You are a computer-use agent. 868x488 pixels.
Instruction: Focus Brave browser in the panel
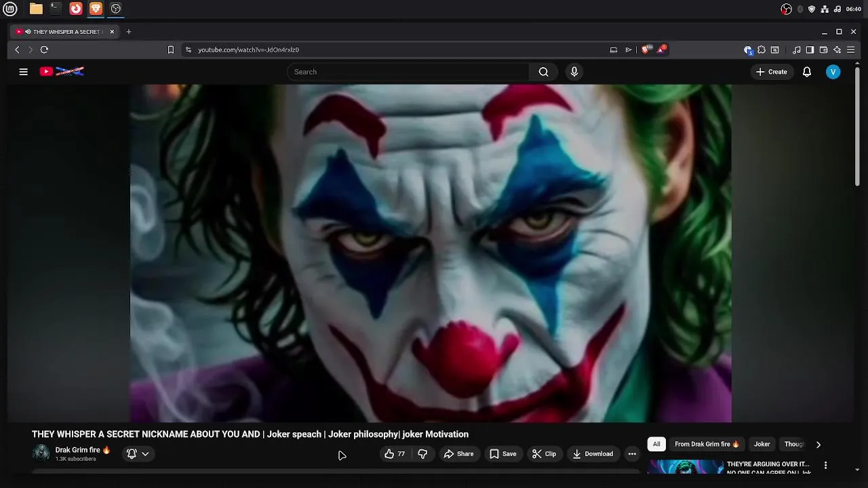click(x=96, y=9)
